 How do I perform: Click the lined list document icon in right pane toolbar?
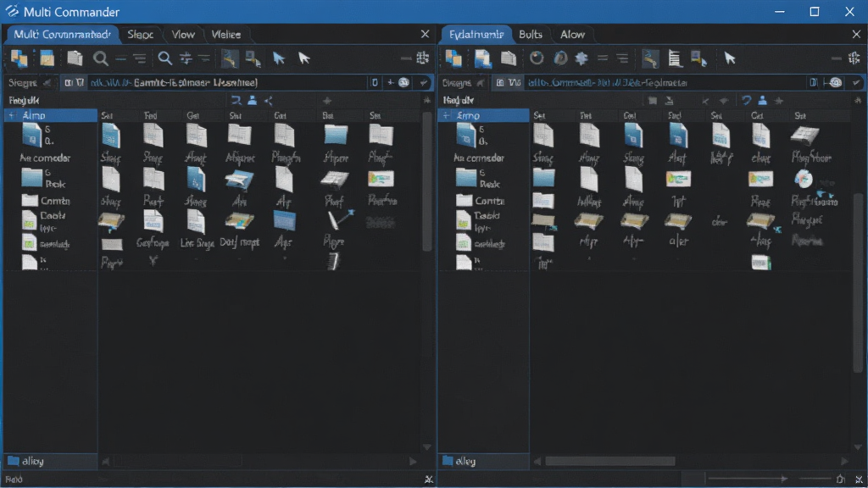click(674, 58)
